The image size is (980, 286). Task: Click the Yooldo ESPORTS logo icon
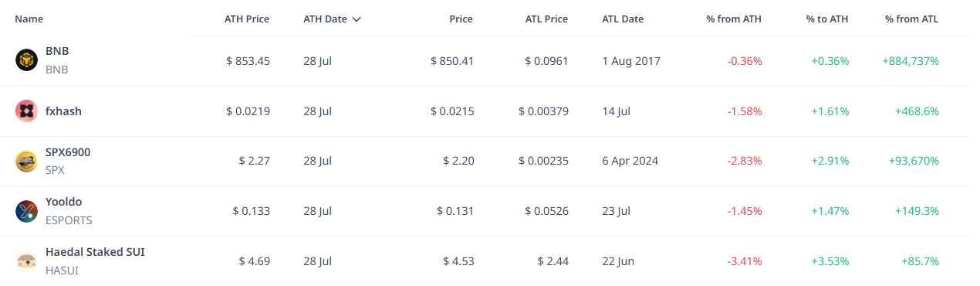tap(26, 211)
